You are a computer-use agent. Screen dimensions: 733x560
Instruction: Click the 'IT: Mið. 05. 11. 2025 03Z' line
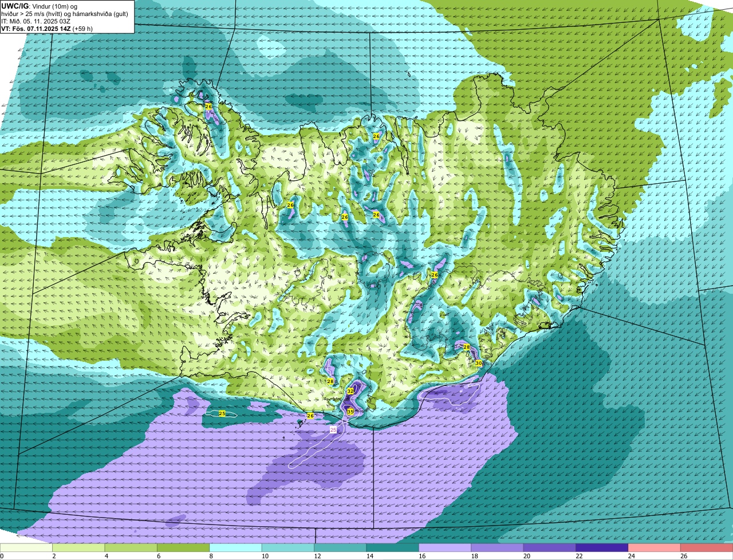37,21
